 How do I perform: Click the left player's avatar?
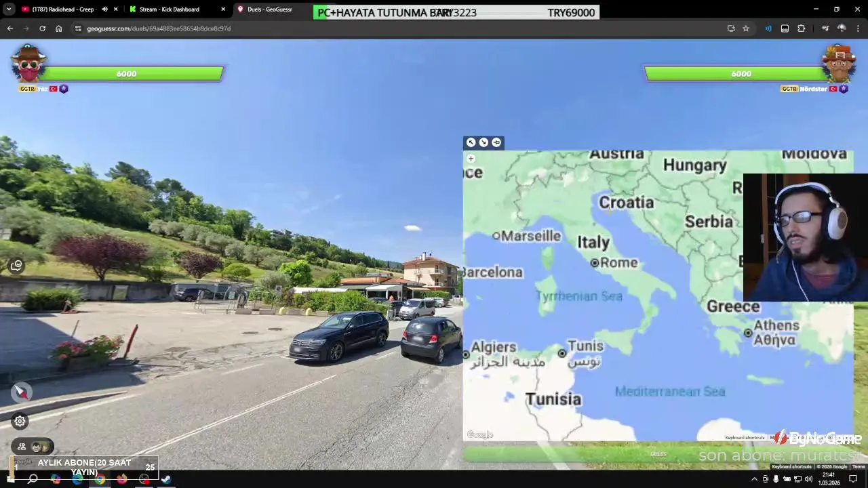click(28, 64)
